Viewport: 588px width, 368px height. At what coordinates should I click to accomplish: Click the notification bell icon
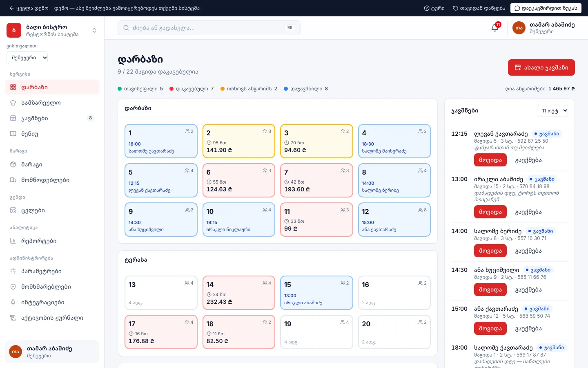pyautogui.click(x=495, y=28)
